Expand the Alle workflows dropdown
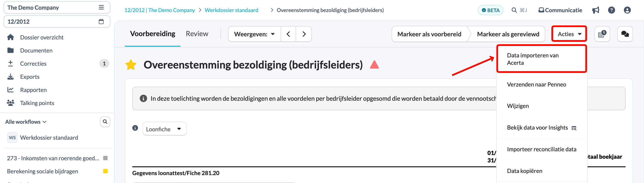This screenshot has width=644, height=183. coord(26,122)
